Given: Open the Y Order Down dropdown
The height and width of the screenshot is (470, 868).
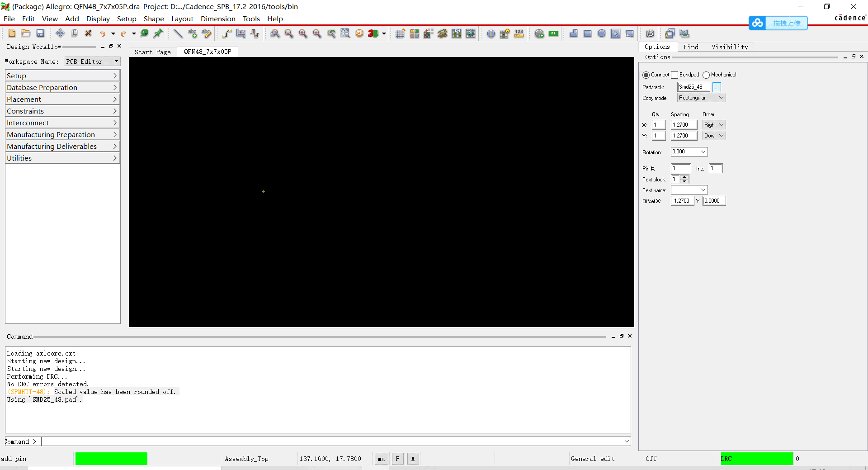Looking at the screenshot, I should (x=714, y=136).
